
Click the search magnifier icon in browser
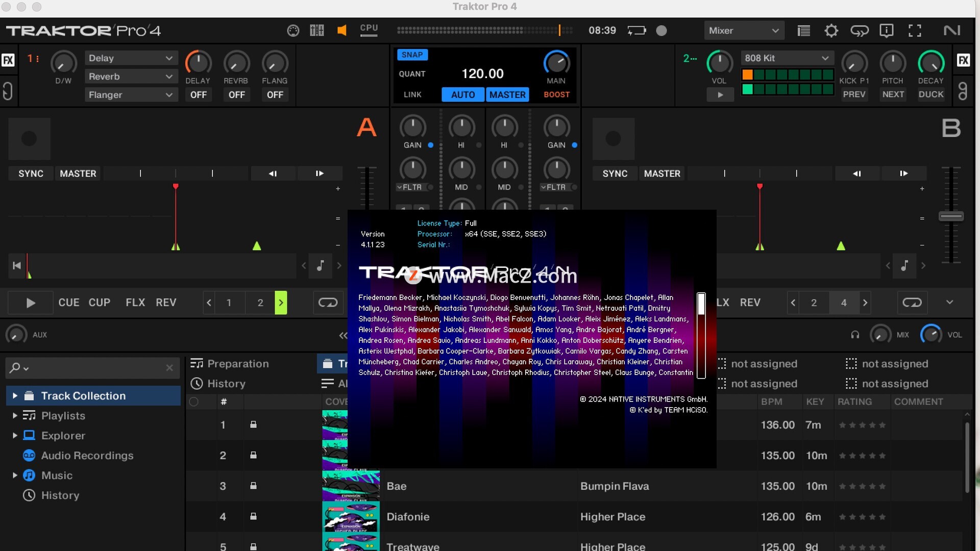15,367
